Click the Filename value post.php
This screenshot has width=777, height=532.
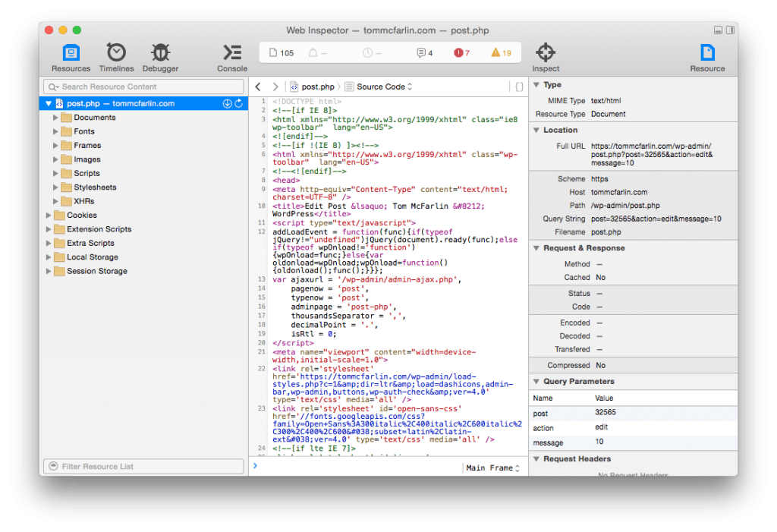click(x=606, y=232)
